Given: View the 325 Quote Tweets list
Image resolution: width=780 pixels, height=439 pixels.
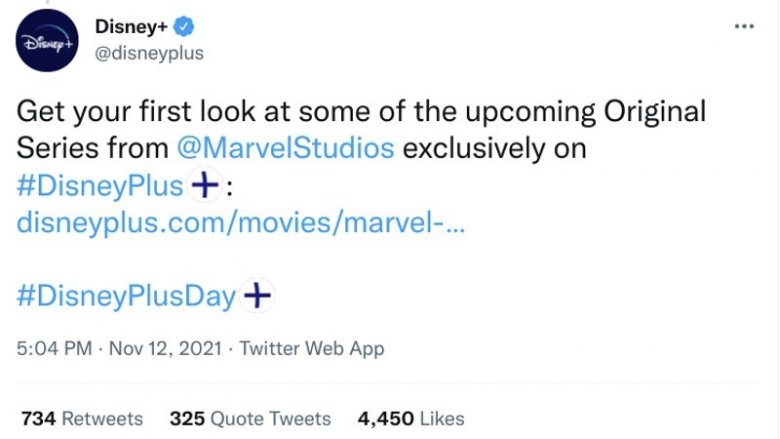Looking at the screenshot, I should (x=250, y=419).
